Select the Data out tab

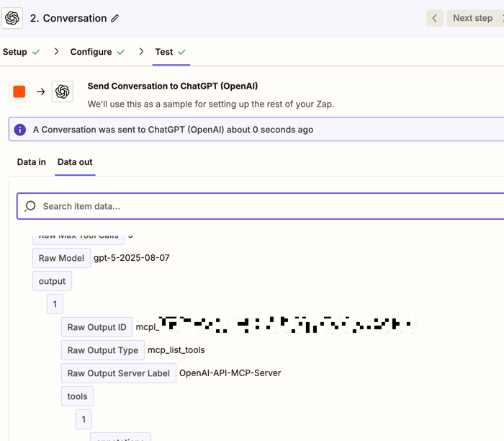click(x=75, y=162)
